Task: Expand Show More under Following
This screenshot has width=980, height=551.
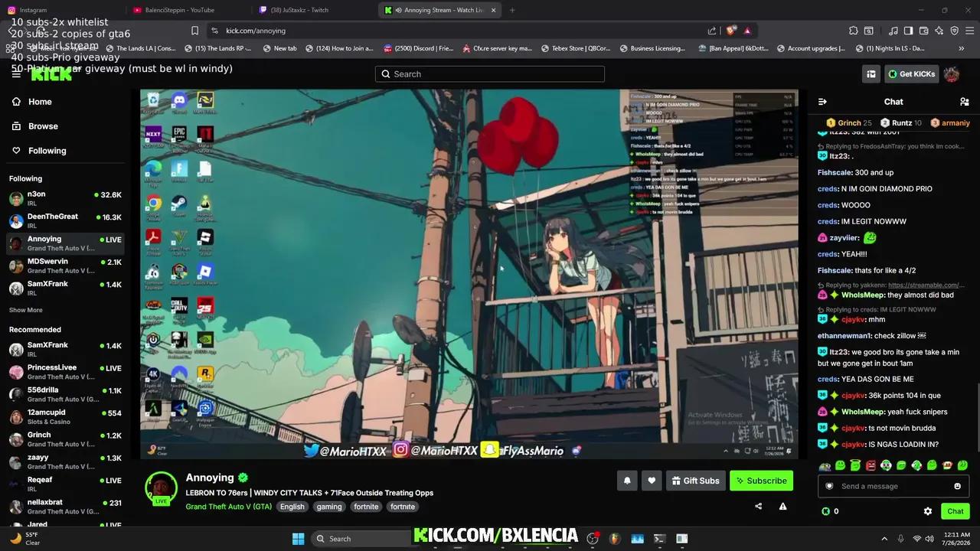Action: 25,310
